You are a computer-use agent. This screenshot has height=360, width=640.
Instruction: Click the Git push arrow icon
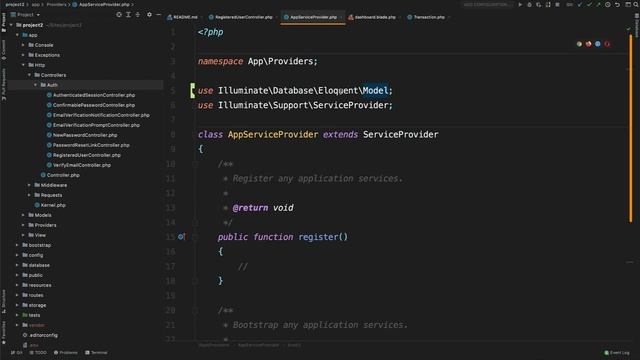598,4
